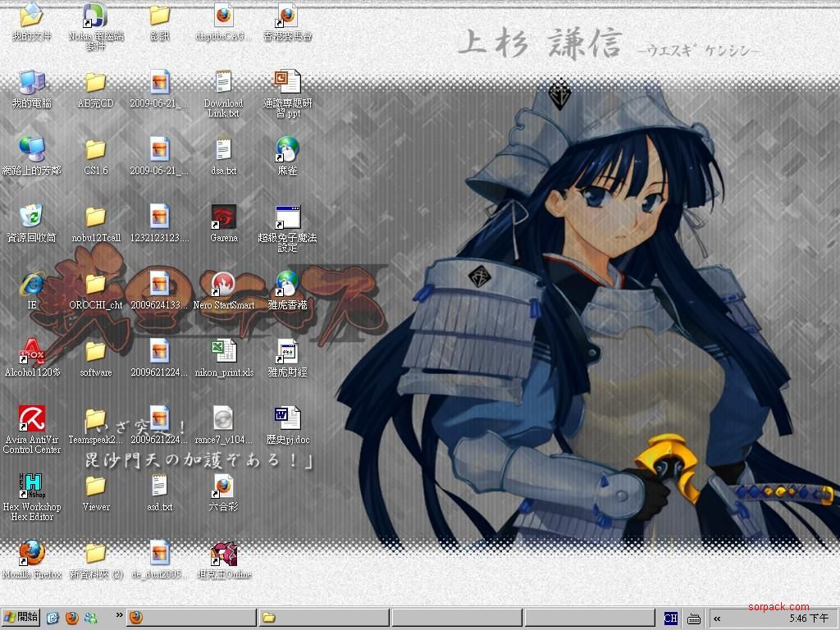Open the 資源回收筒 recycle bin
This screenshot has height=630, width=840.
32,218
